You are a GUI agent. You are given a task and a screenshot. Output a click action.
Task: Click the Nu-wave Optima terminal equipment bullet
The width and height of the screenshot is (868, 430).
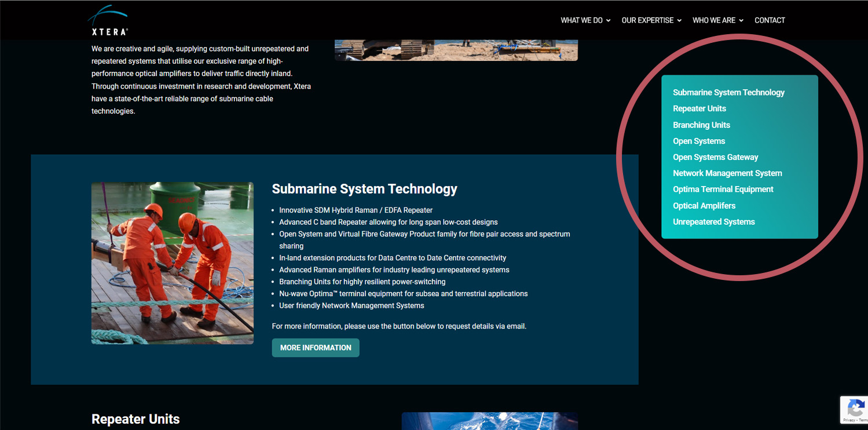[404, 294]
